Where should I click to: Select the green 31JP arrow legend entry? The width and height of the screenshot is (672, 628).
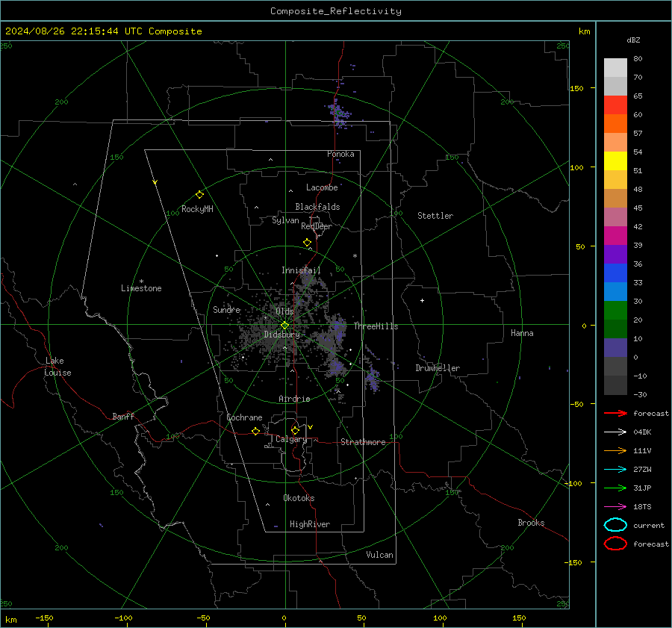tap(615, 488)
